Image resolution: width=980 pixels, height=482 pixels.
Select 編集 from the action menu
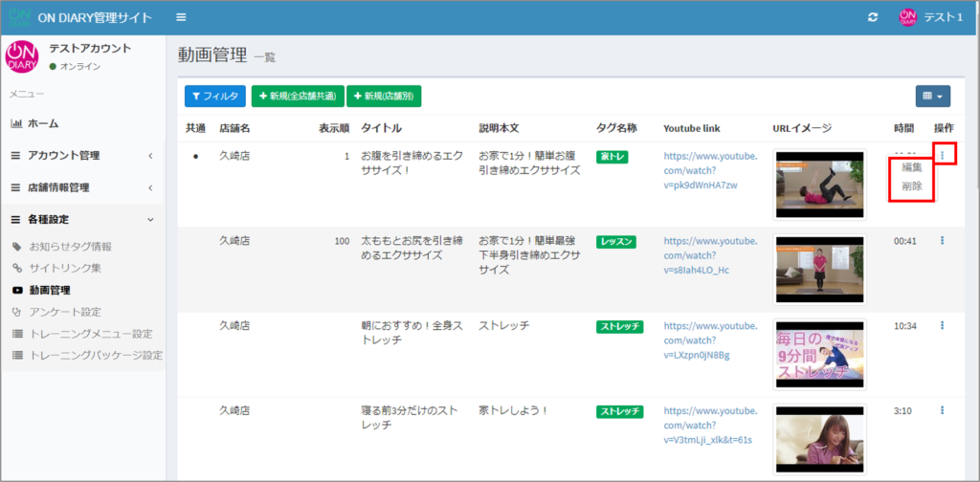click(911, 167)
